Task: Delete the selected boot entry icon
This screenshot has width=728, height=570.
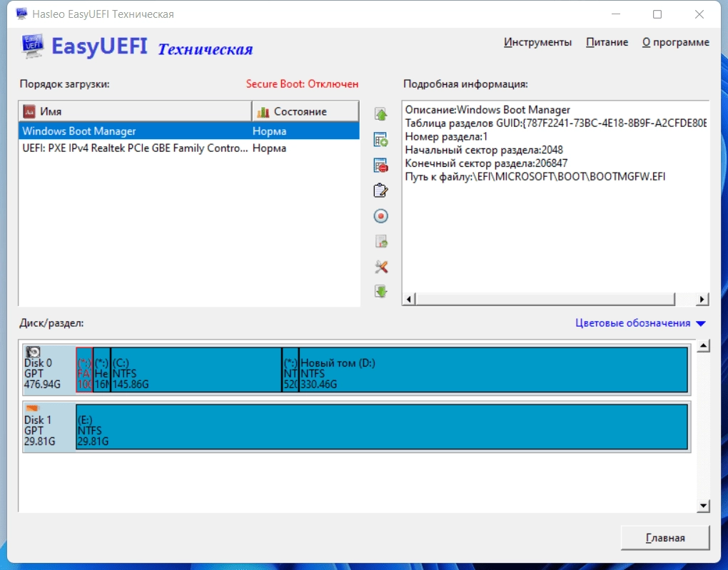Action: pyautogui.click(x=380, y=166)
